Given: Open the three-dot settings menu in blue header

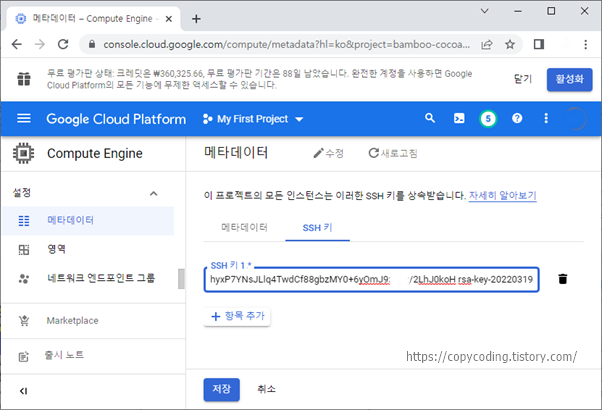Looking at the screenshot, I should 546,119.
